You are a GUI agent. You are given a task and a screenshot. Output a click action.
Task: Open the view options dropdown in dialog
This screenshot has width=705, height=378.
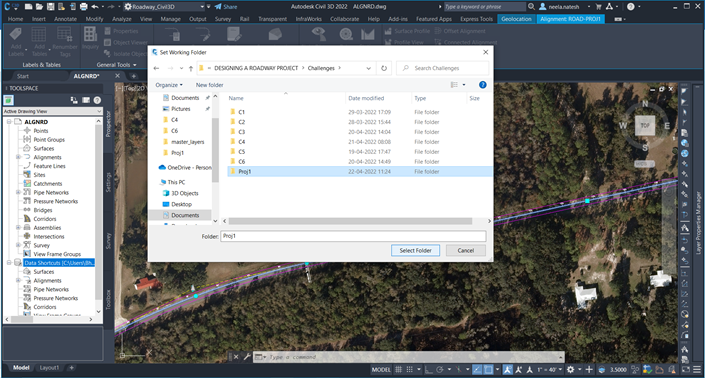click(x=464, y=85)
